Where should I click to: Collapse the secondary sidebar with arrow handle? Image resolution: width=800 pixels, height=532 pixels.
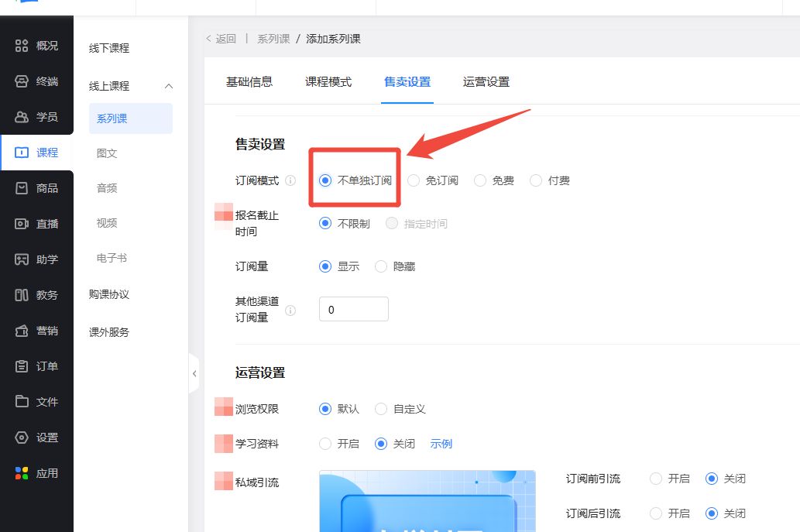coord(194,373)
